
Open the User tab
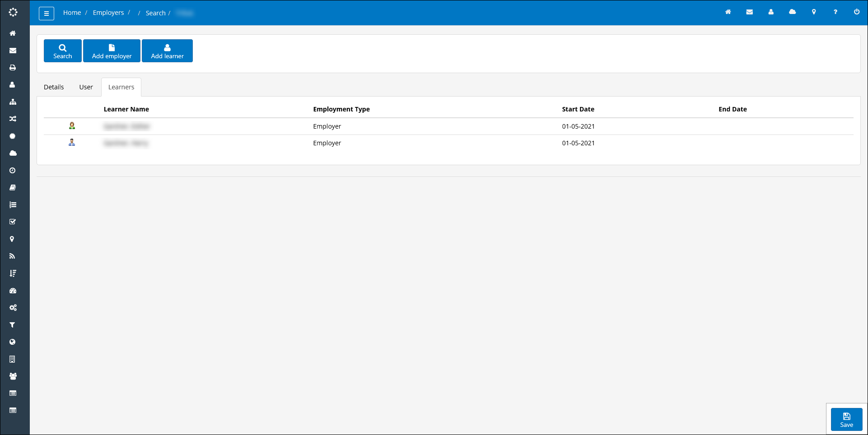tap(86, 87)
